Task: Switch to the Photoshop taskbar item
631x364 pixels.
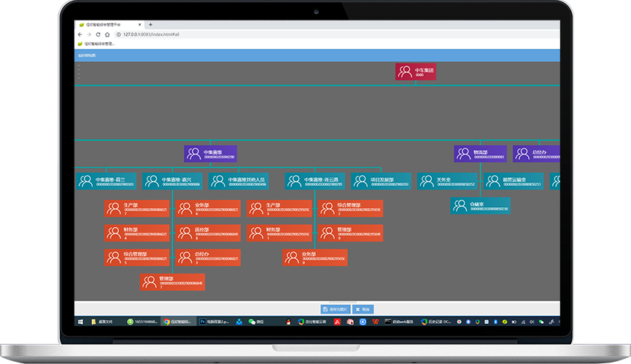Action: click(217, 321)
